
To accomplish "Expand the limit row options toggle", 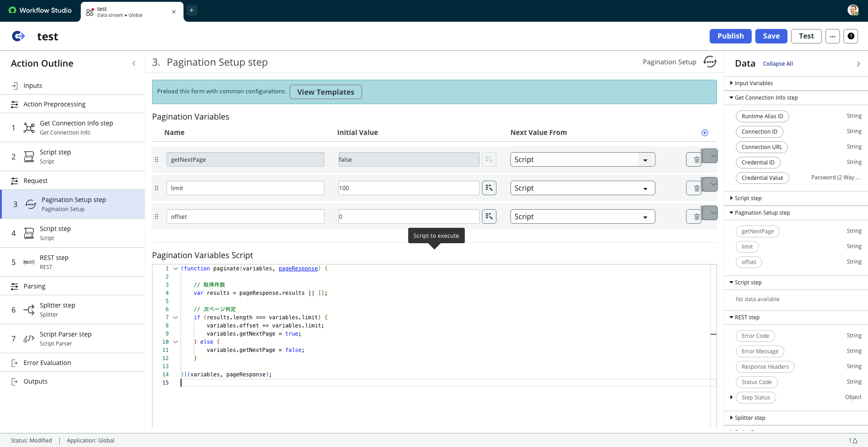I will [x=710, y=184].
